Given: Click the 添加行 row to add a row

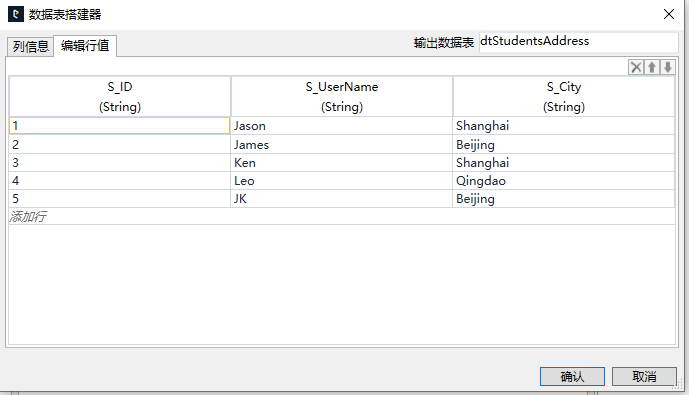Looking at the screenshot, I should click(x=342, y=216).
